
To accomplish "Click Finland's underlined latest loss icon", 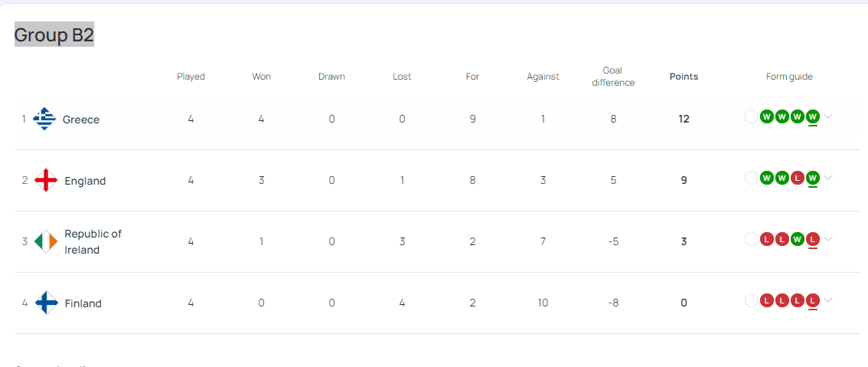I will point(813,300).
